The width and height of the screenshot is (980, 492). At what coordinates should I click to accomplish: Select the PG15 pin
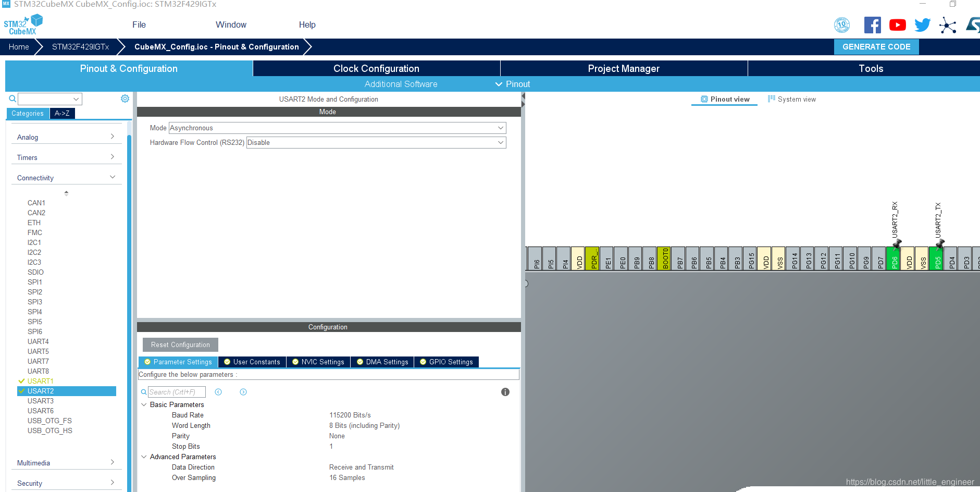(750, 259)
